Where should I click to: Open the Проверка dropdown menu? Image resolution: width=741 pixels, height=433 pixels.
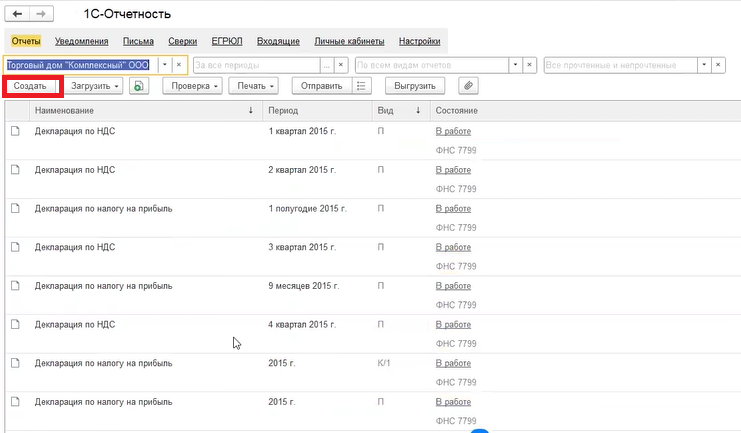(191, 86)
